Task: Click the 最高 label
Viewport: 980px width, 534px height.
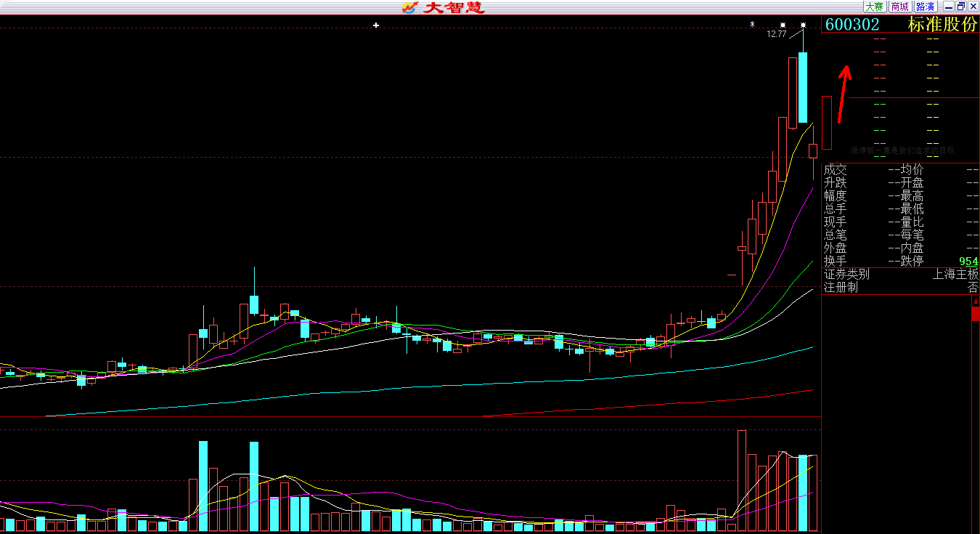Action: [x=912, y=195]
